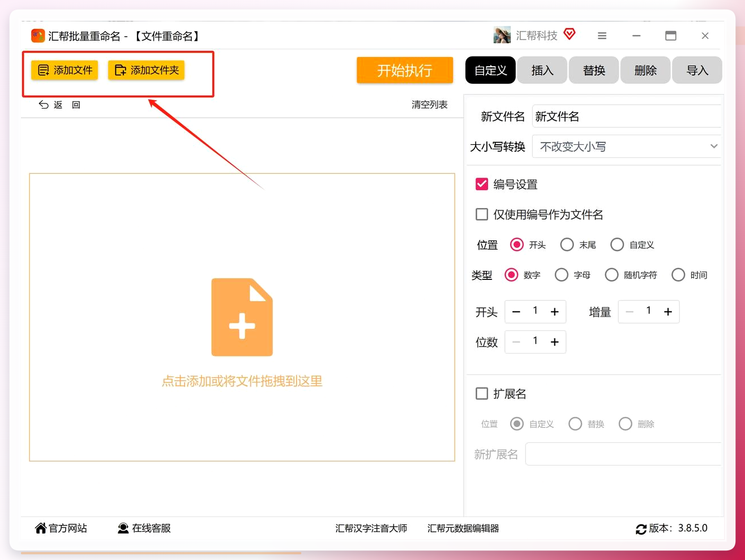745x560 pixels.
Task: Open 汇帮汉字注音大师 link
Action: point(371,528)
